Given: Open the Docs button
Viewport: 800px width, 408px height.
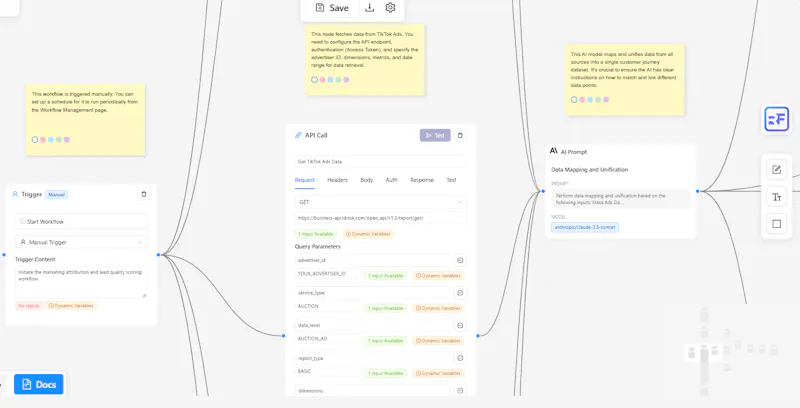Looking at the screenshot, I should (39, 385).
